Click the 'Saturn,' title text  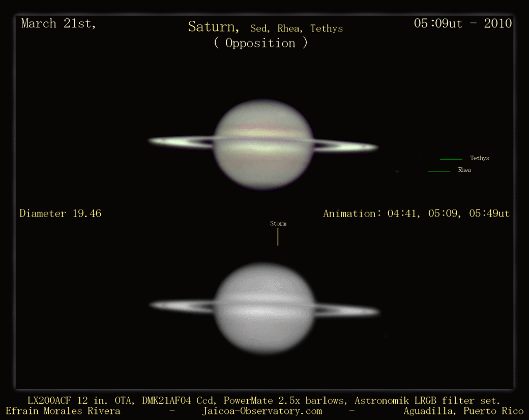click(214, 26)
